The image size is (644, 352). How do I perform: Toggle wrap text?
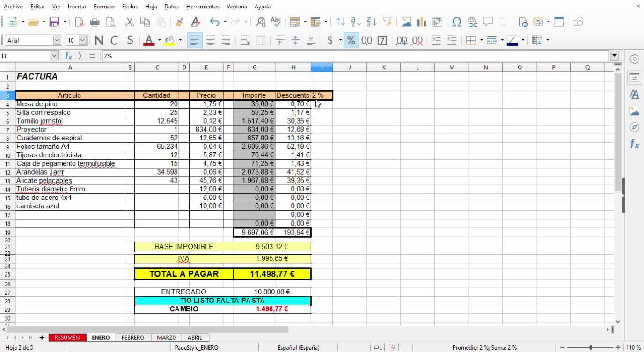[x=245, y=40]
